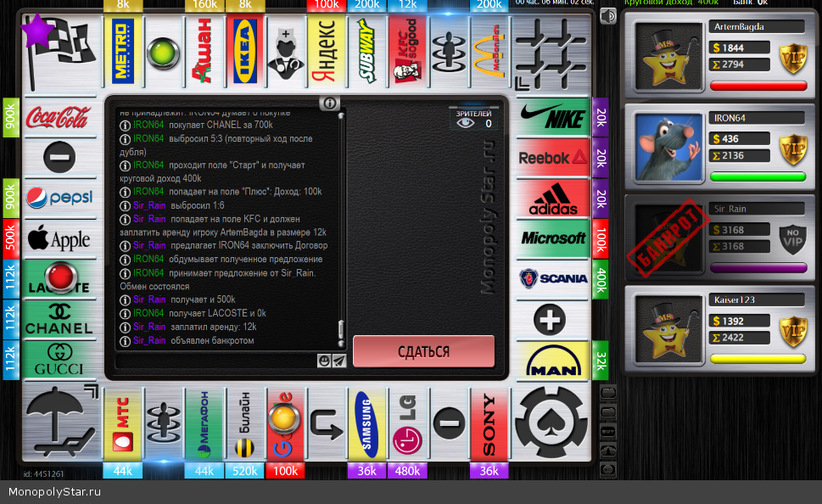Select the SAMSUNG property cell
The image size is (822, 504).
coord(367,425)
